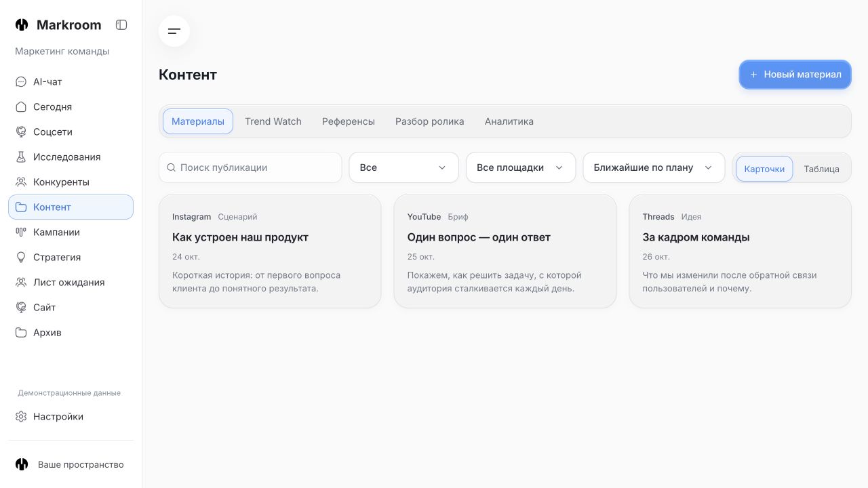Click the Markroom logo icon

tap(22, 25)
